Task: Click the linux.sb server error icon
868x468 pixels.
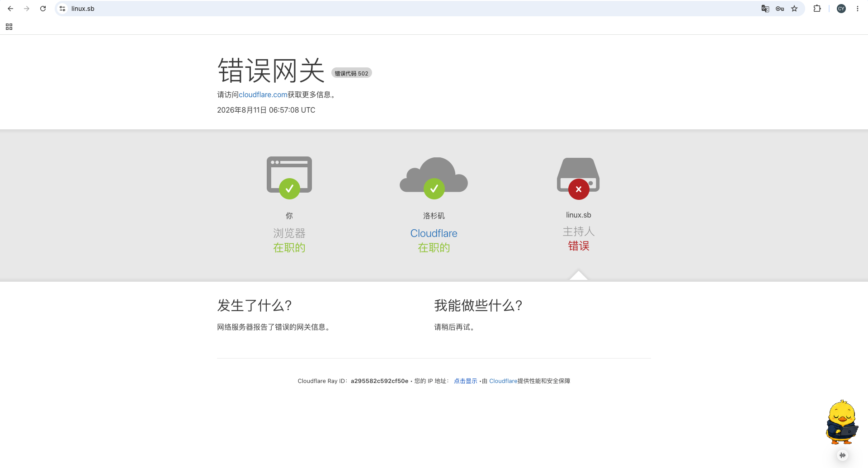Action: [578, 178]
